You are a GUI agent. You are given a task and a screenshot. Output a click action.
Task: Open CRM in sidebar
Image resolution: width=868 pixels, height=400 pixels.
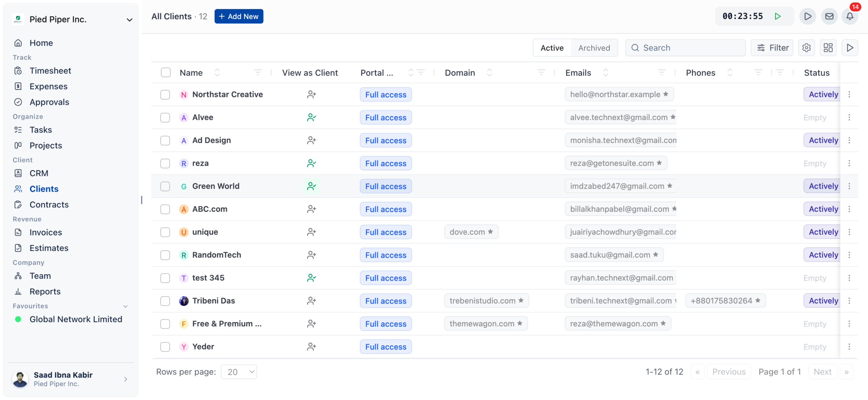[x=39, y=173]
